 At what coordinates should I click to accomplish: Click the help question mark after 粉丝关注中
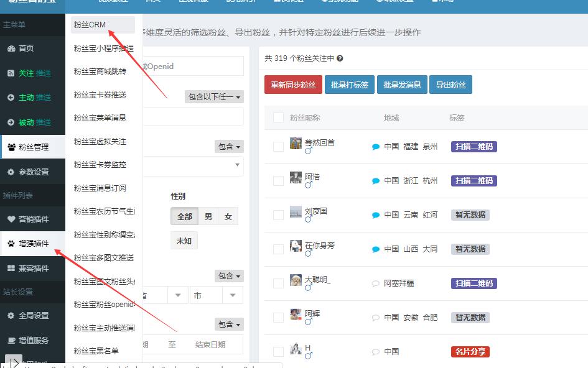pyautogui.click(x=340, y=58)
